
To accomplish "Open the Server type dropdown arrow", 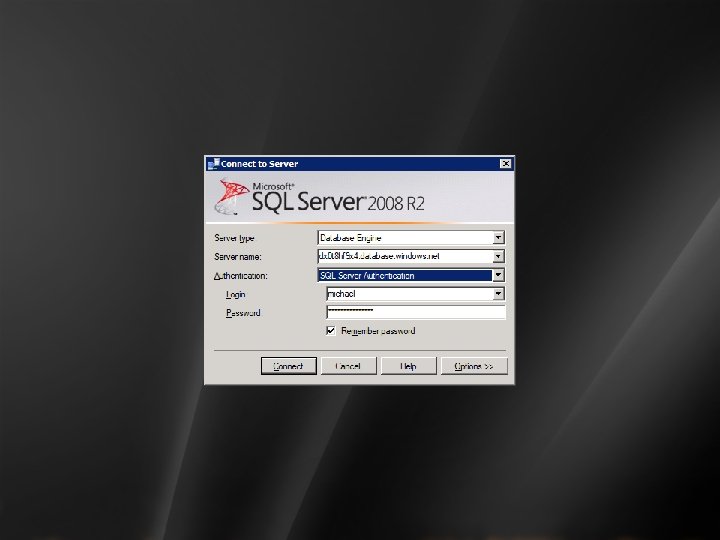I will point(498,237).
